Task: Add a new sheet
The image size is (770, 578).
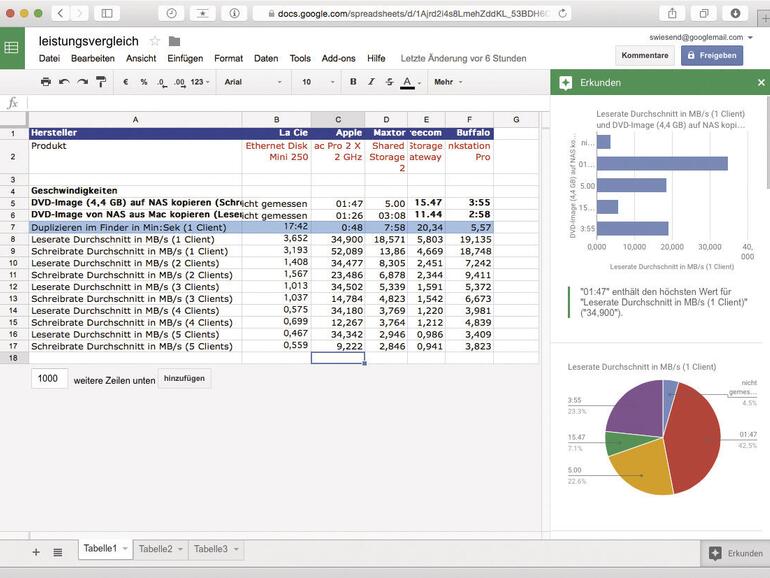Action: pyautogui.click(x=36, y=552)
